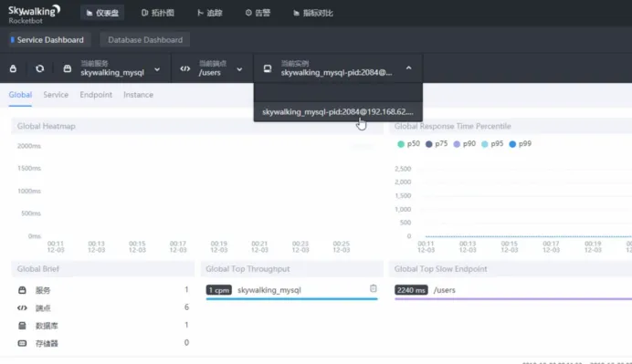The width and height of the screenshot is (632, 364).
Task: Select skywalking_mysql-pid:2084@192.168.62 instance option
Action: (338, 112)
